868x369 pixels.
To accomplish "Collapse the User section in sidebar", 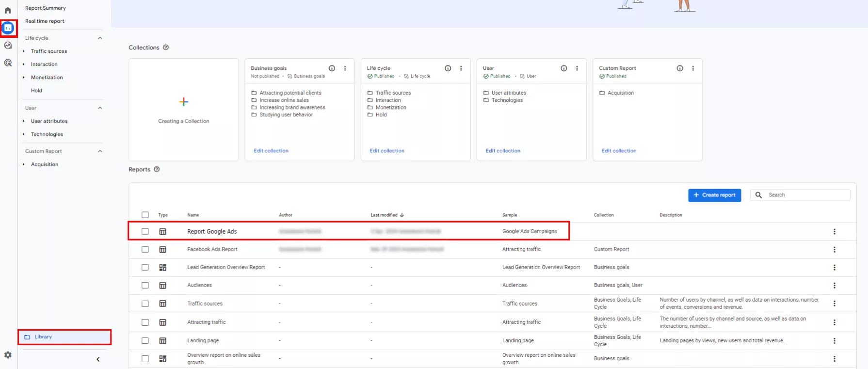I will tap(100, 108).
